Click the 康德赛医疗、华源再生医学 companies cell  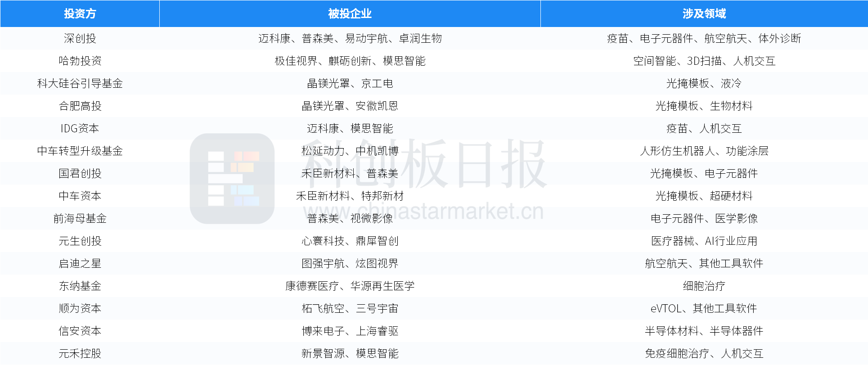pyautogui.click(x=350, y=286)
